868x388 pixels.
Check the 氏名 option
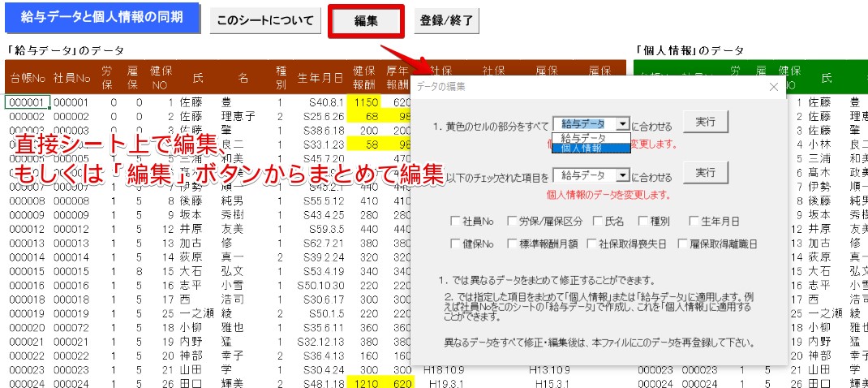pos(598,221)
